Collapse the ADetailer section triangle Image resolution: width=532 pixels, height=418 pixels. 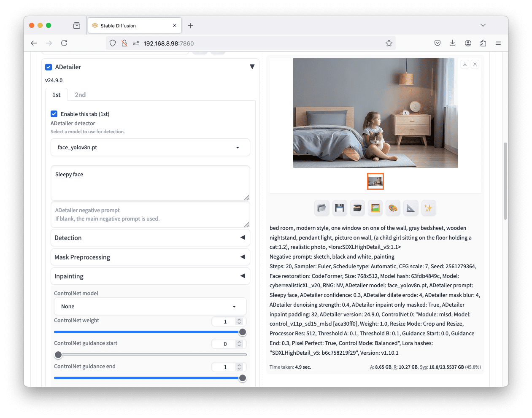[252, 67]
